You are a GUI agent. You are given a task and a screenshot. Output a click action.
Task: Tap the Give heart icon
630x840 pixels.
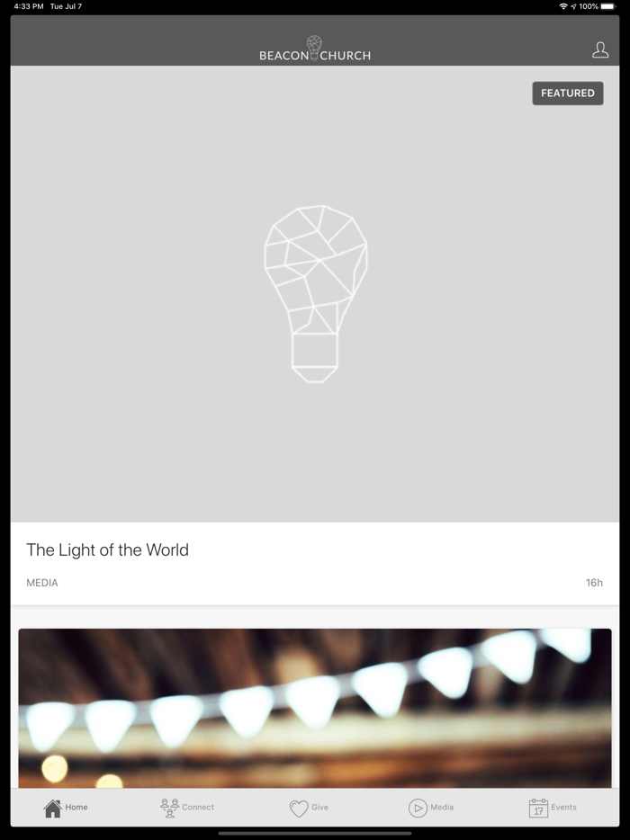299,808
